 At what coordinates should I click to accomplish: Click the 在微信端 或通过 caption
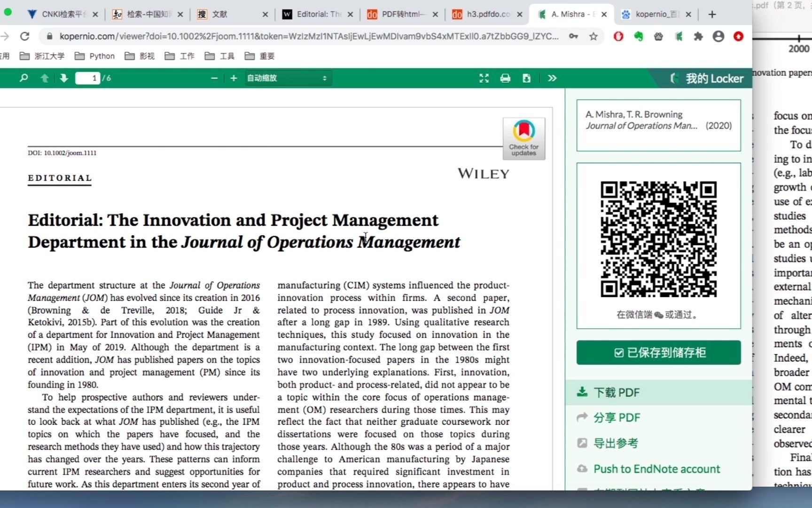tap(658, 315)
